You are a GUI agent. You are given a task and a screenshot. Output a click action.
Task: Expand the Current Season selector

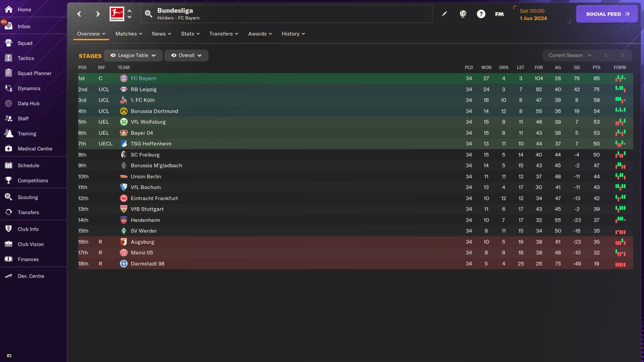(570, 55)
